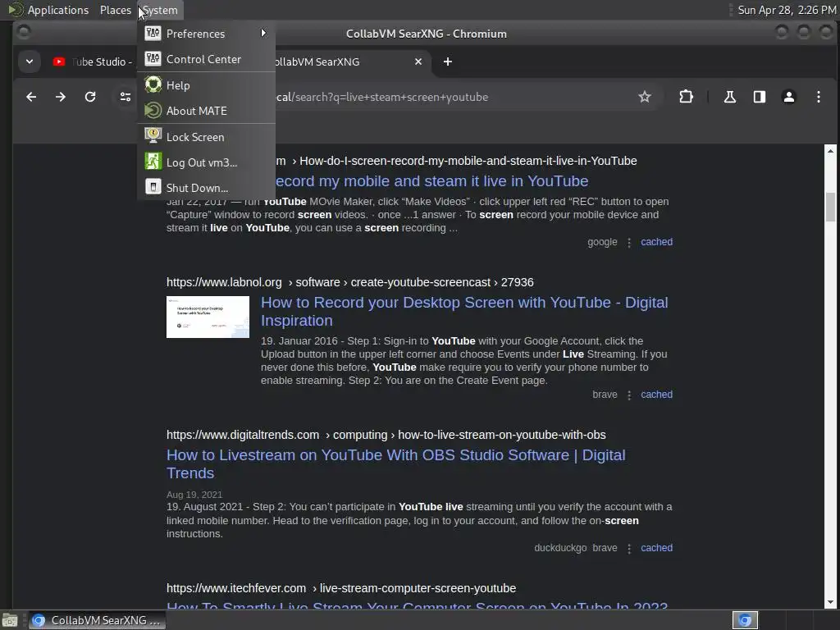Switch to the YouTube Studio tab
Screen dimensions: 840x630
click(92, 62)
